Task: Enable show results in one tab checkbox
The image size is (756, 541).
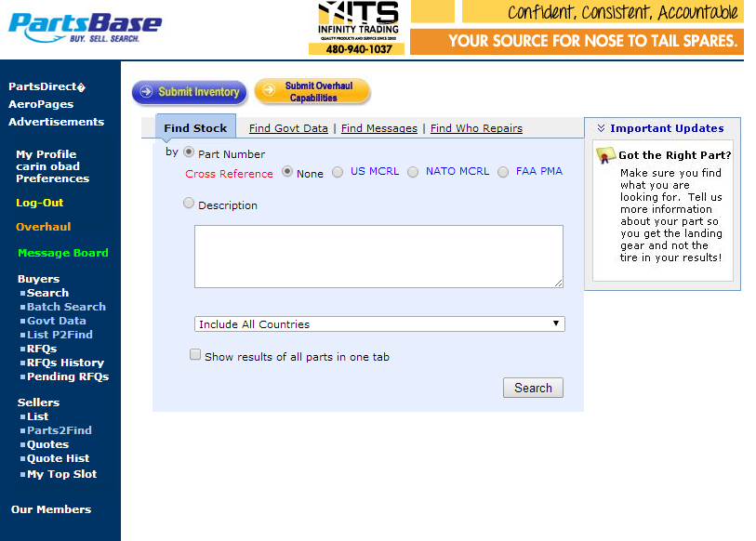Action: click(x=195, y=355)
